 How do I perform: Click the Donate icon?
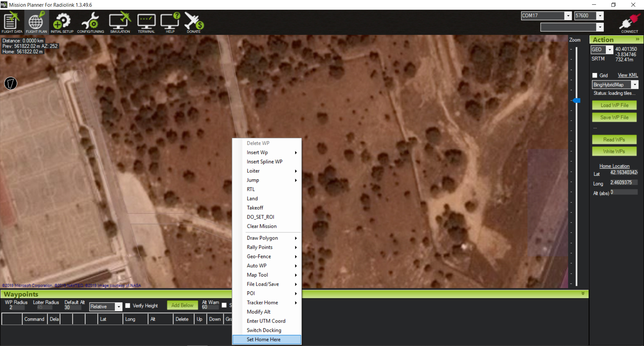point(194,22)
